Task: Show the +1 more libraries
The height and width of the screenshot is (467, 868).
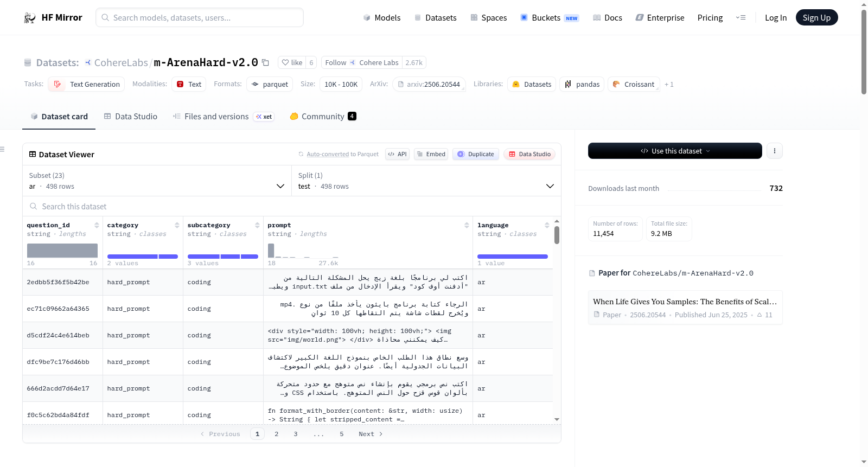Action: pyautogui.click(x=669, y=84)
